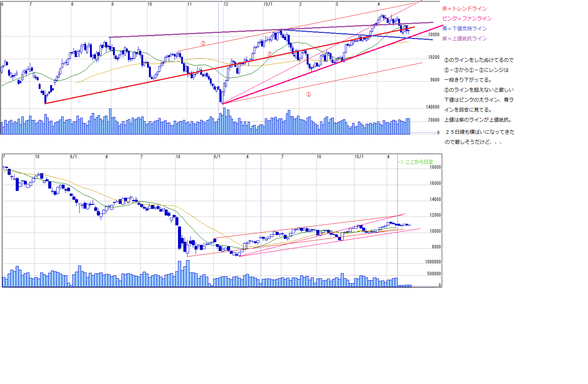Click the 140000 volume axis label
588x384 pixels.
pos(433,107)
